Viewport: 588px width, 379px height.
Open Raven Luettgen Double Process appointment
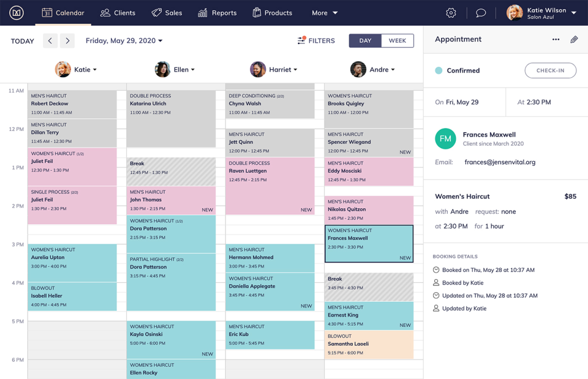[270, 186]
